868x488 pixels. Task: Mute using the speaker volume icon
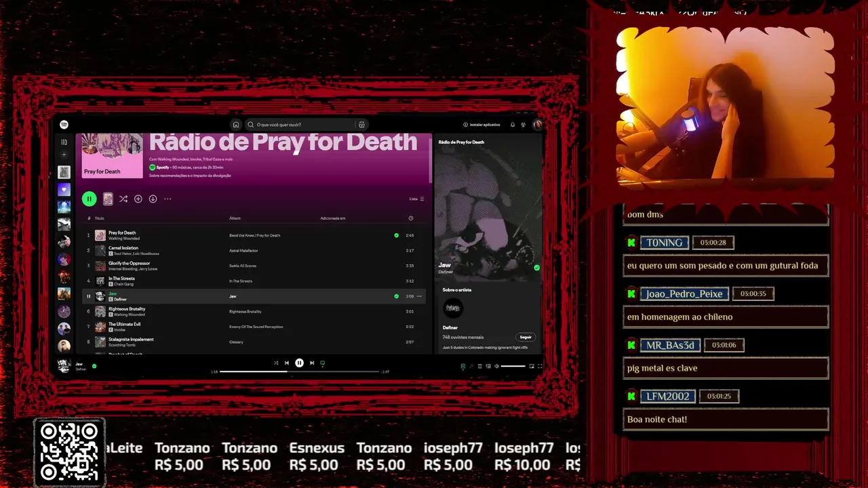pyautogui.click(x=496, y=366)
